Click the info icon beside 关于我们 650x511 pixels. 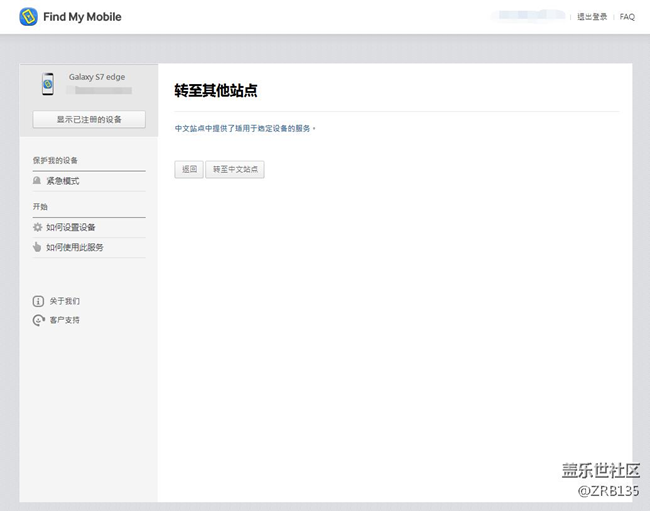(38, 301)
